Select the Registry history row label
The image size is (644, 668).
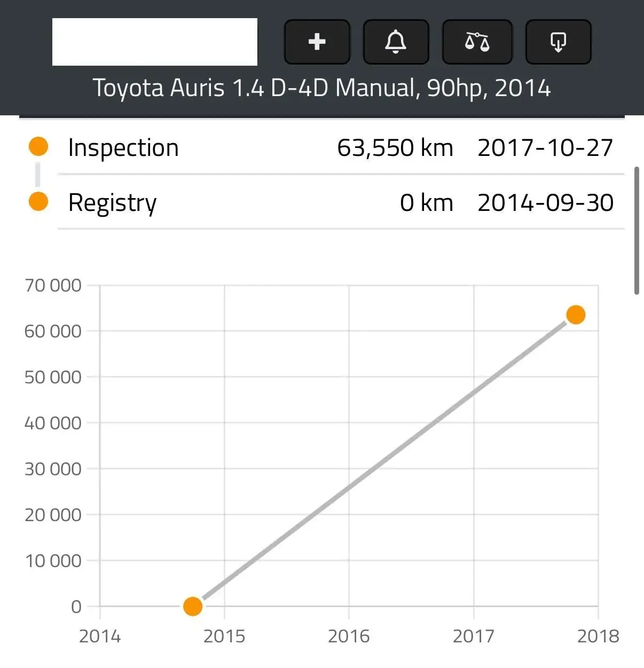point(112,203)
